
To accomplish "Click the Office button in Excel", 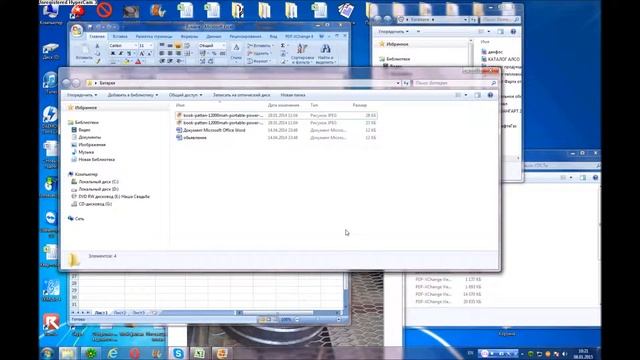I will tap(77, 30).
